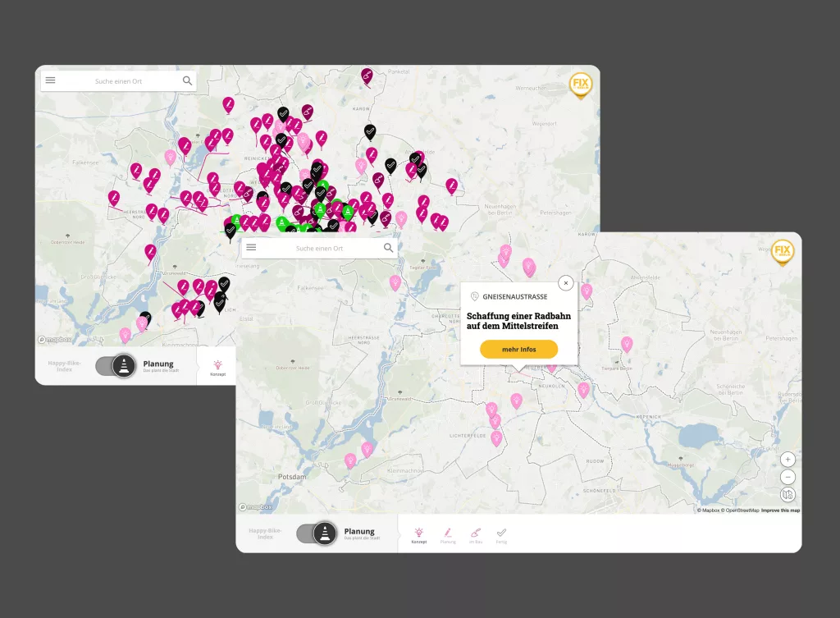Click the search magnifier in back window

pos(187,80)
